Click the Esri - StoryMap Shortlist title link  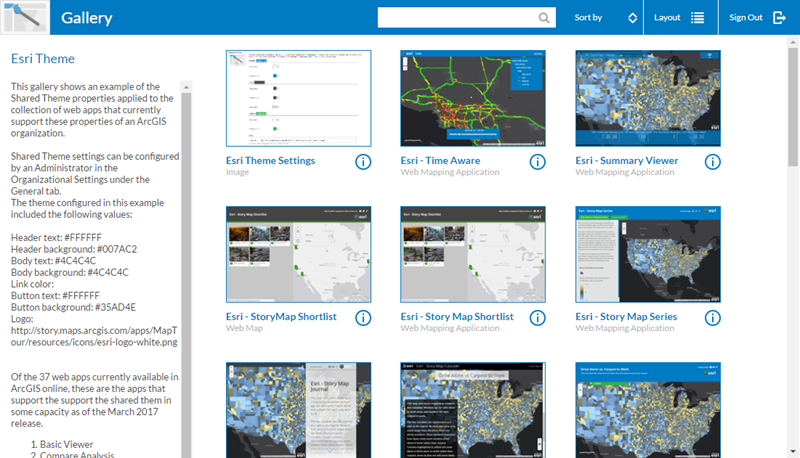tap(281, 317)
